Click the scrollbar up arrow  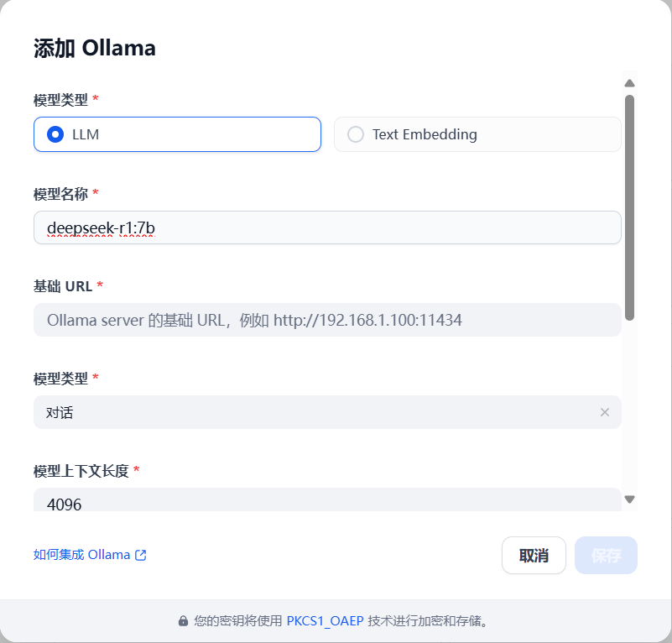click(629, 82)
